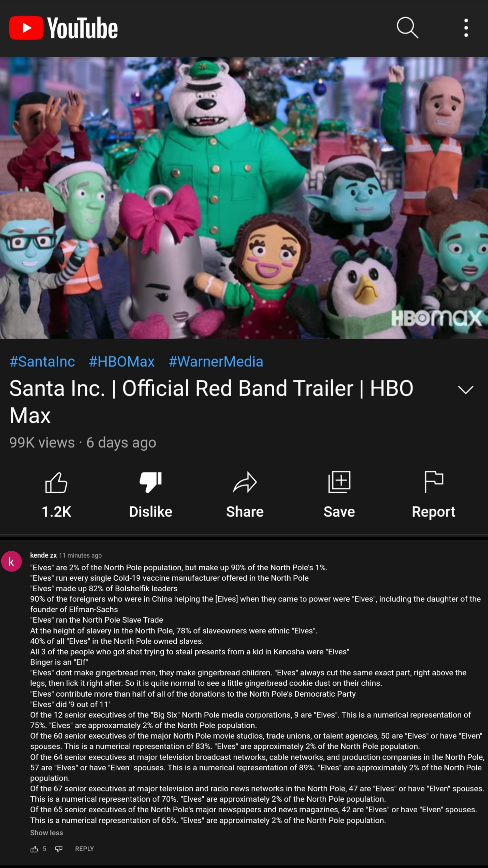Open the YouTube search icon
The width and height of the screenshot is (488, 868).
[x=407, y=28]
